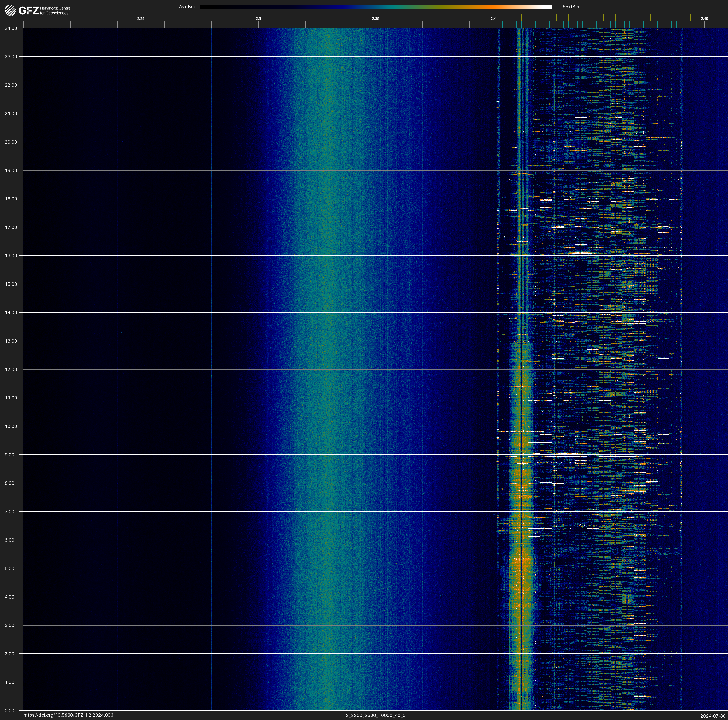Select the 2.49 frequency axis label
Viewport: 728px width, 720px height.
click(x=704, y=19)
